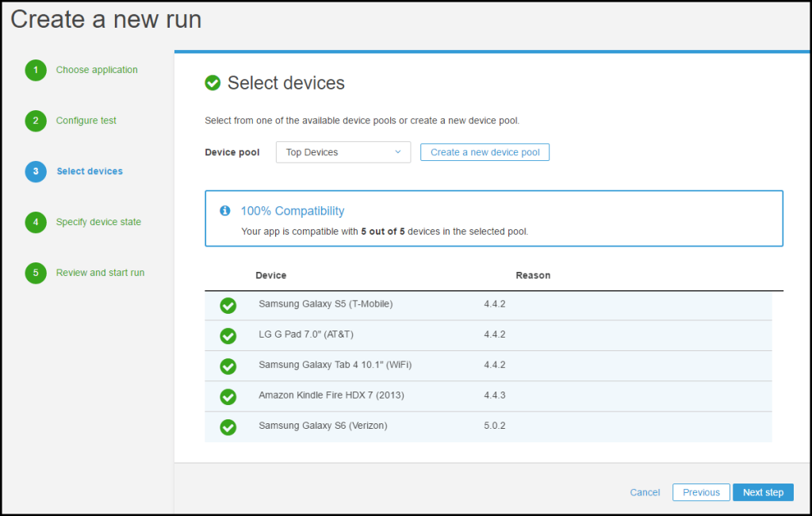The image size is (812, 516).
Task: Open the Top Devices device pool dropdown
Action: [343, 152]
